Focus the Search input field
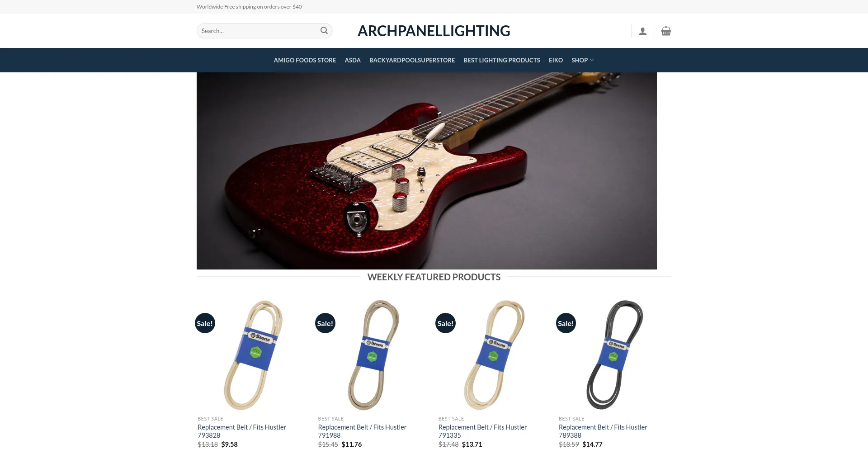The image size is (868, 449). click(x=258, y=31)
